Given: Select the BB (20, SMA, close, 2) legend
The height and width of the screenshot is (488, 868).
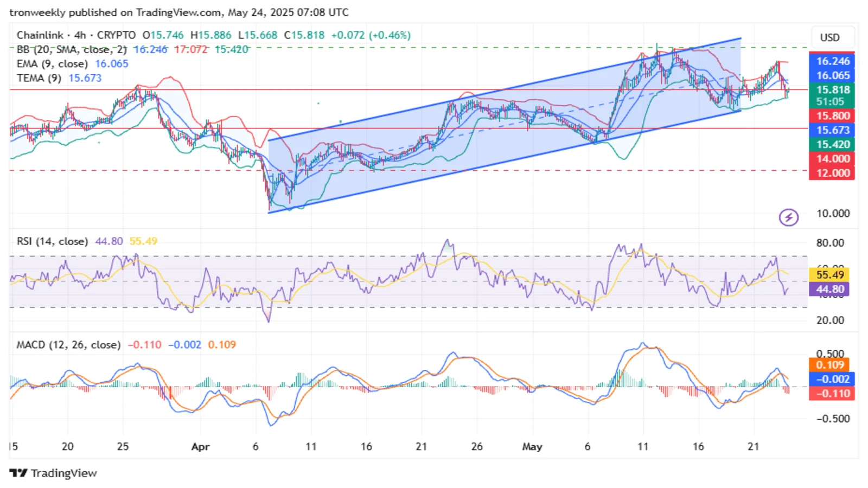Looking at the screenshot, I should click(72, 49).
